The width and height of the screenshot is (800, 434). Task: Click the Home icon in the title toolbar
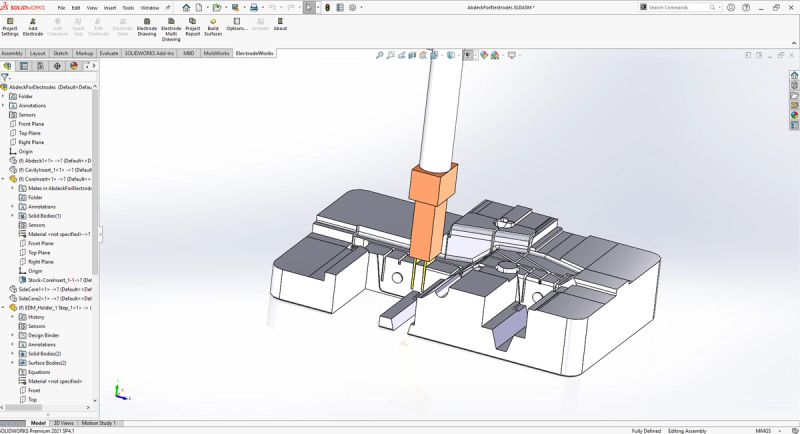coord(186,8)
